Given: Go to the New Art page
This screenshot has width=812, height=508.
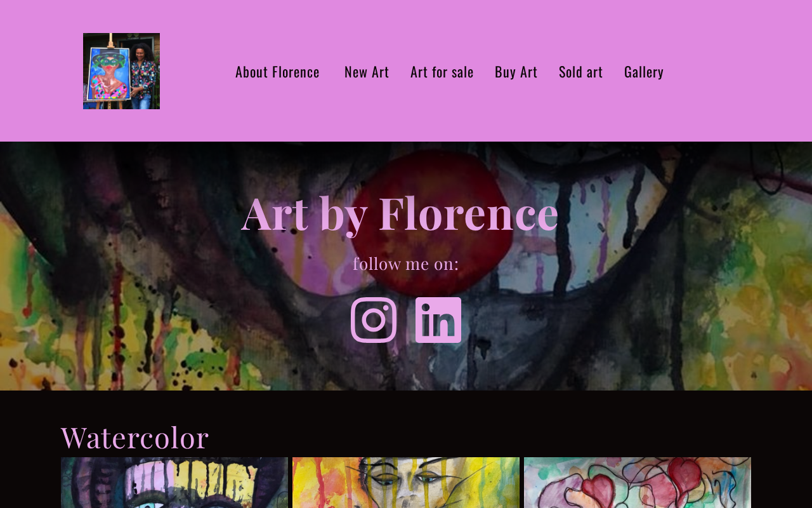Looking at the screenshot, I should click(367, 72).
